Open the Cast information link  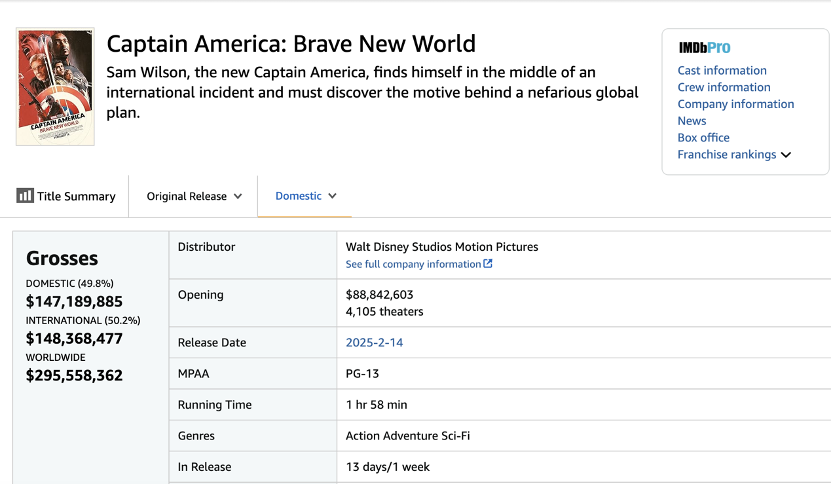click(722, 70)
